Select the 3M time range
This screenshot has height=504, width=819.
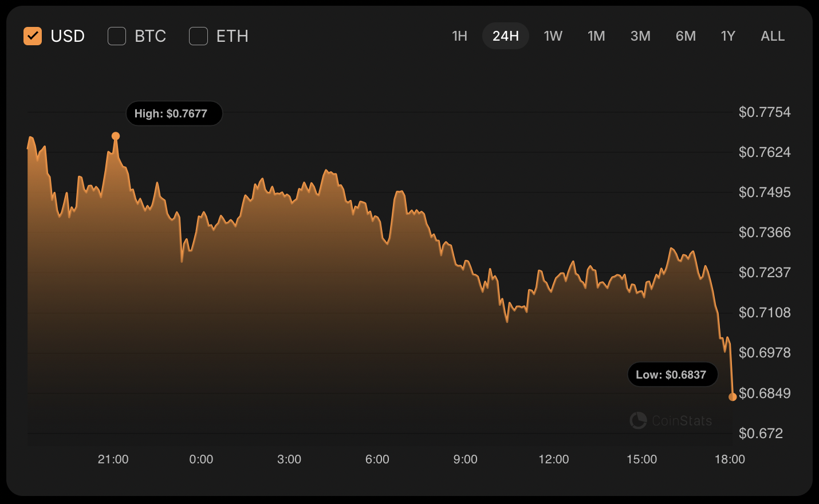[640, 36]
